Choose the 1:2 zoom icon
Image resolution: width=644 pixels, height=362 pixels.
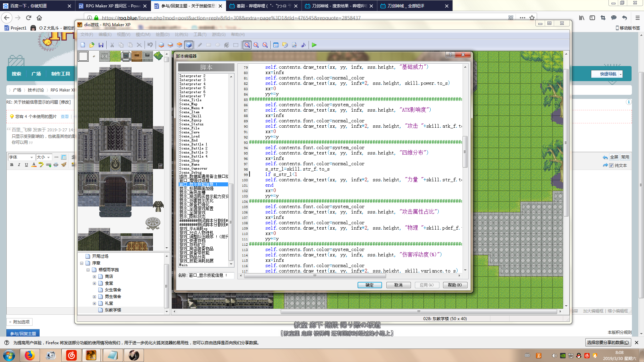256,45
